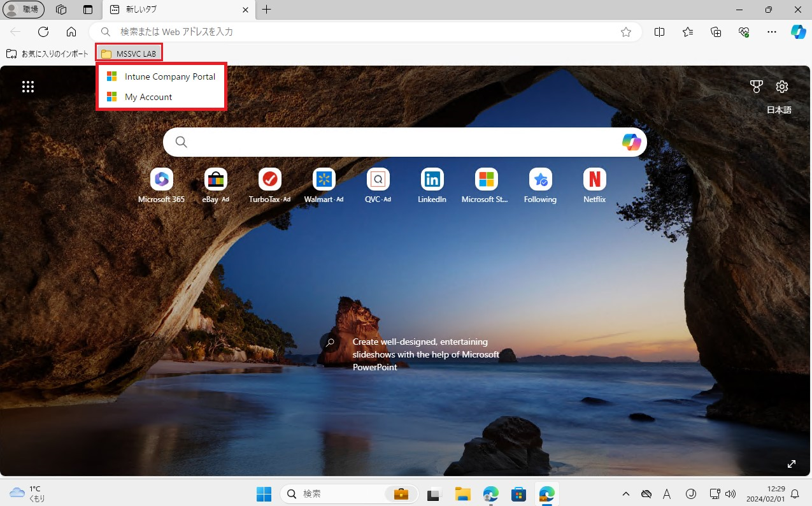812x506 pixels.
Task: Open the app launcher grid icon
Action: coord(28,87)
